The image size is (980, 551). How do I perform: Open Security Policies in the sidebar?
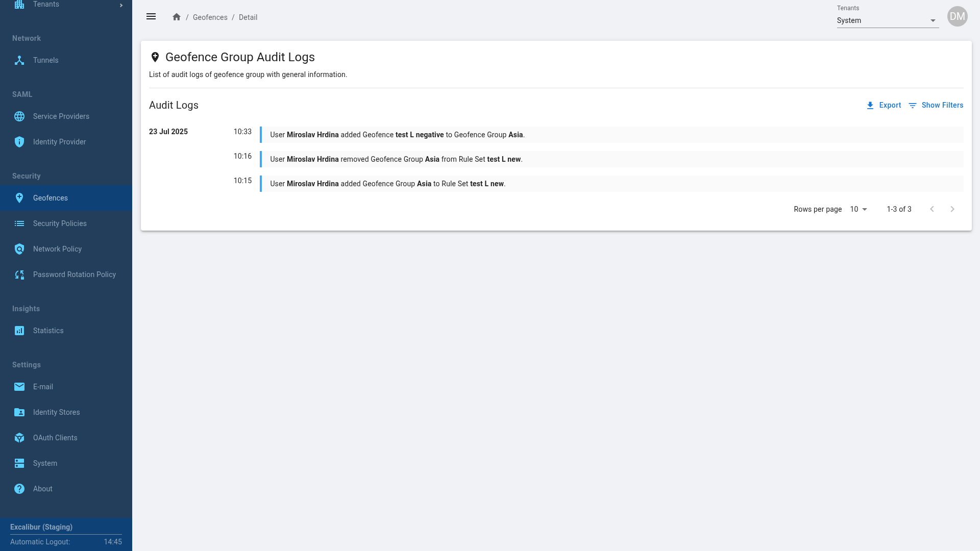(x=60, y=223)
